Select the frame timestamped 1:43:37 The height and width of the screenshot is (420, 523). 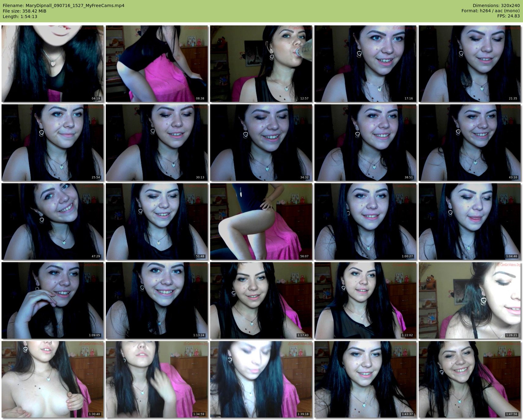click(x=365, y=379)
